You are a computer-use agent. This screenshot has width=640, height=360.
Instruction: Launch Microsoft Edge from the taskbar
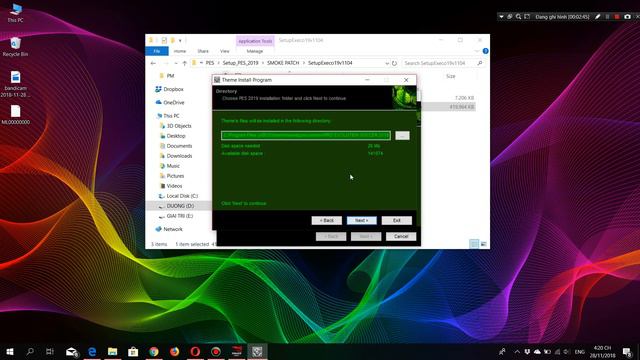coord(92,351)
